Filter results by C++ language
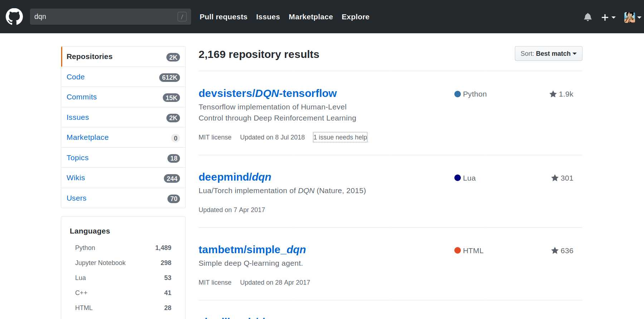Viewport: 644px width, 319px height. click(123, 293)
